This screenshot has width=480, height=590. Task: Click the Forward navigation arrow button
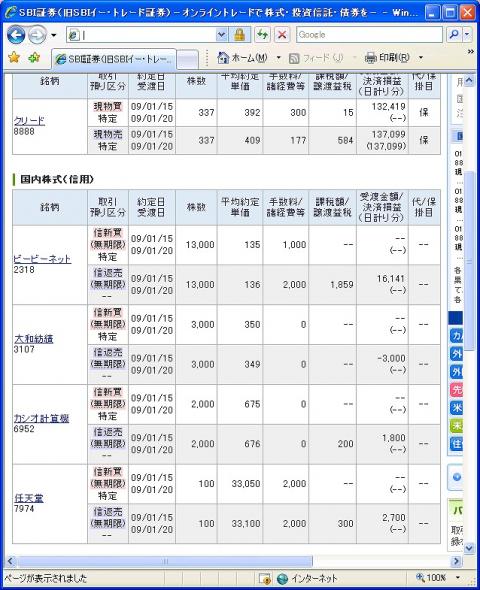(x=37, y=35)
